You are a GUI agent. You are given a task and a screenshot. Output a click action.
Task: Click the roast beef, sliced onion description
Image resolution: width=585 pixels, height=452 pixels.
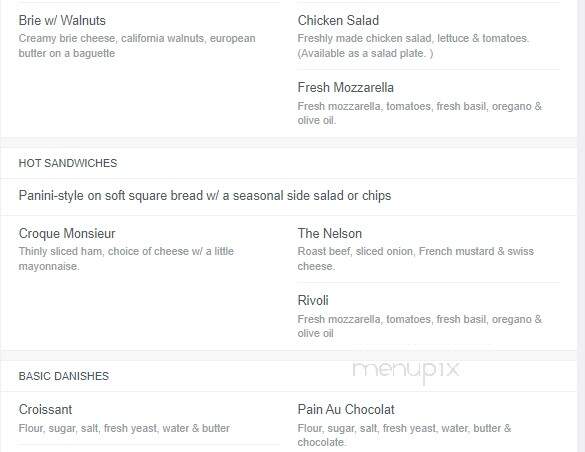pyautogui.click(x=416, y=258)
